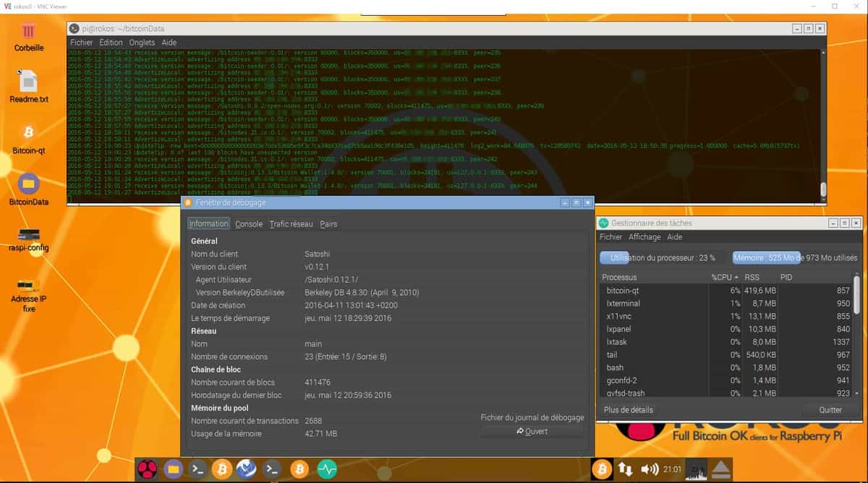Click the terminal window title bar icon

[74, 28]
